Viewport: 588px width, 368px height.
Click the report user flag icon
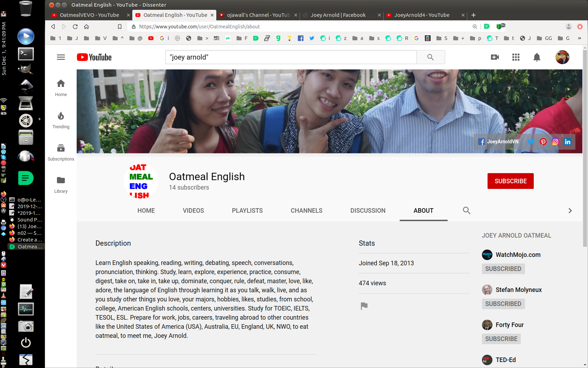click(364, 306)
